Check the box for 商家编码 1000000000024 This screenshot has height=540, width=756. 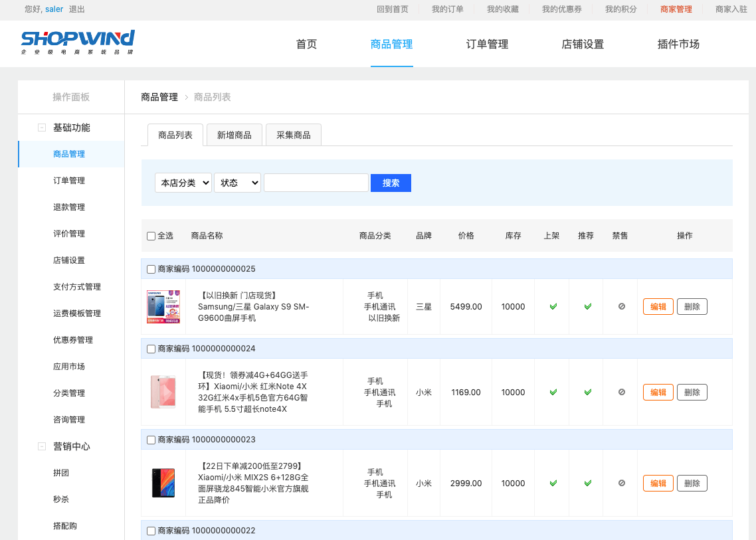click(x=151, y=349)
